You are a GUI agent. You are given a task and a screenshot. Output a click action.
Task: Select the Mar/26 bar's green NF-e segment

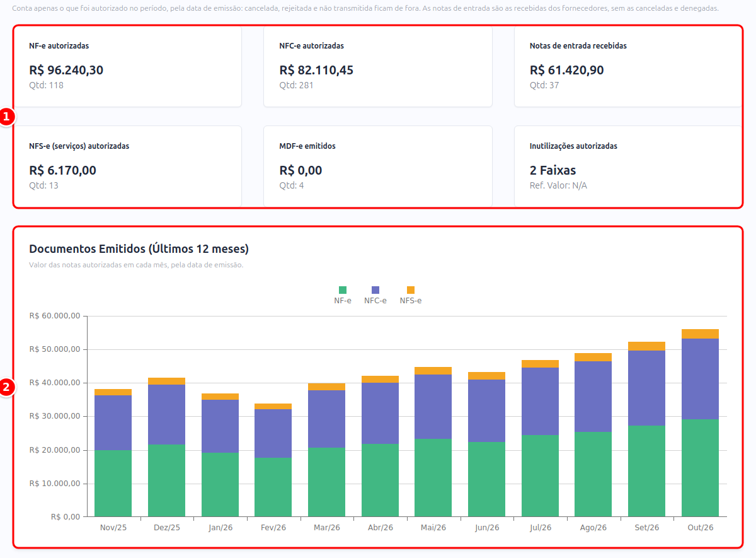326,482
